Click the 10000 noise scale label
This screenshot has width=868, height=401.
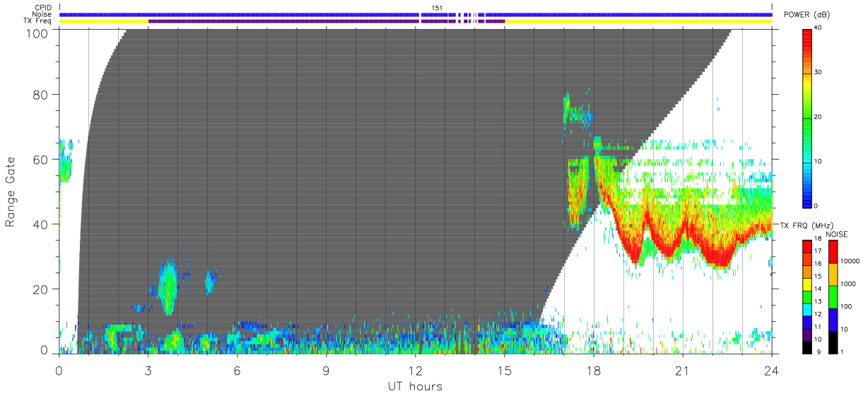(x=848, y=261)
